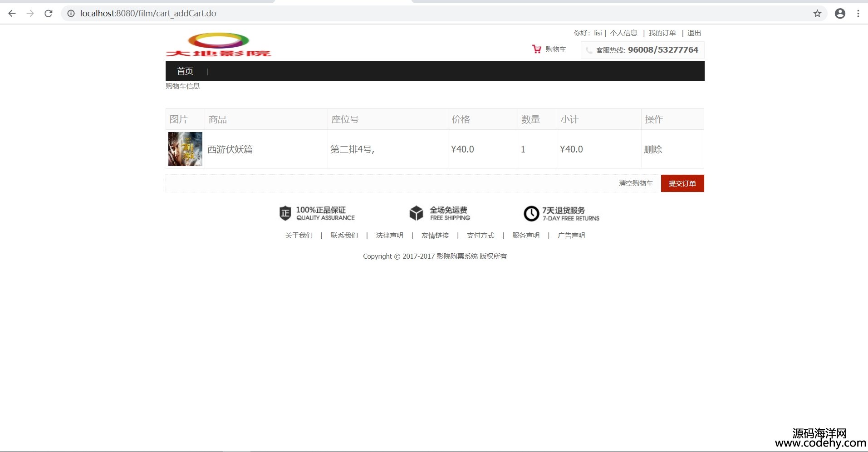Viewport: 868px width, 452px height.
Task: Click the 西游伏妖篇 movie poster thumbnail
Action: (185, 149)
